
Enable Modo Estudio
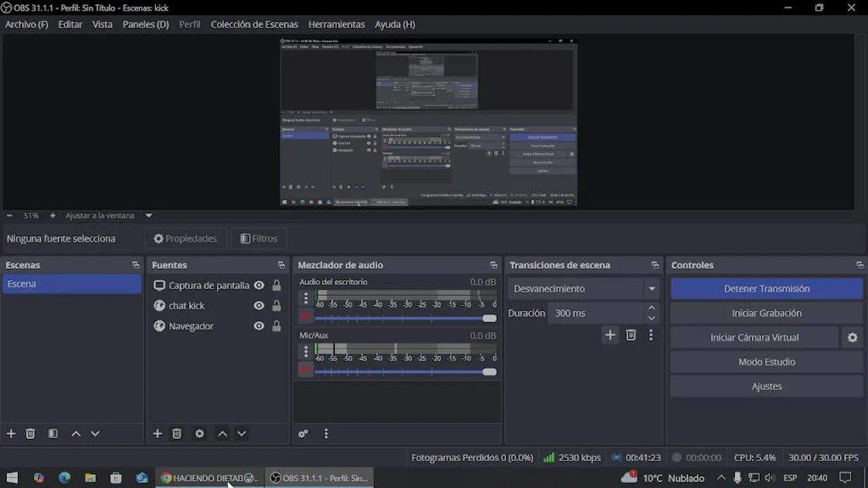click(x=767, y=362)
